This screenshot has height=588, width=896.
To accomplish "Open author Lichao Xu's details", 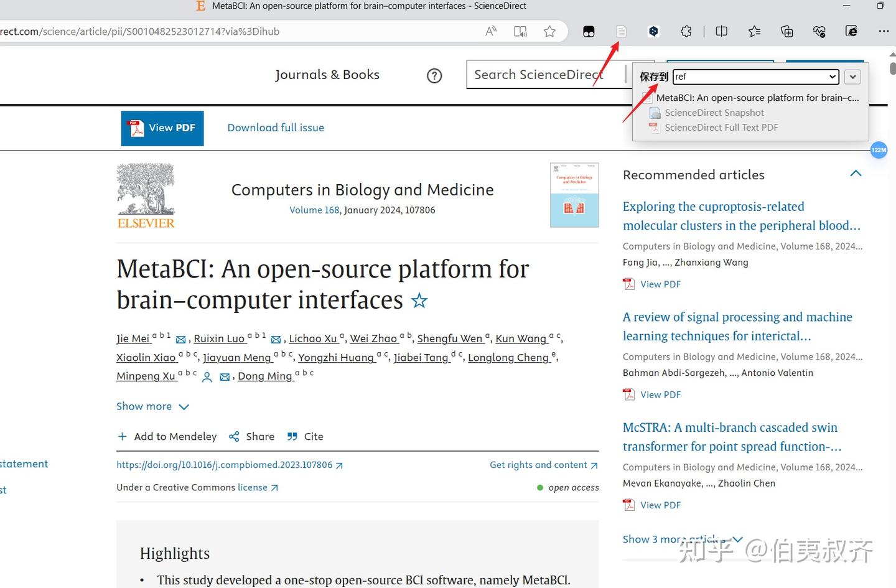I will [313, 338].
